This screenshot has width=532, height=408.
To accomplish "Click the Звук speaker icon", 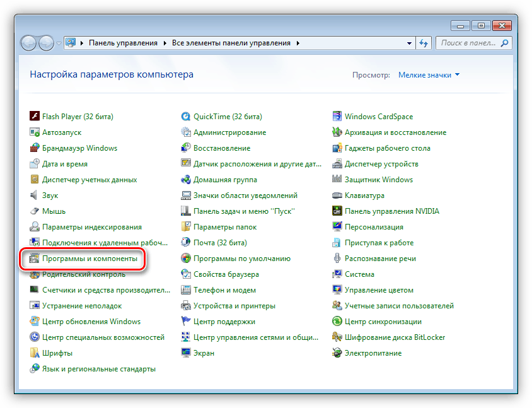I will click(34, 195).
